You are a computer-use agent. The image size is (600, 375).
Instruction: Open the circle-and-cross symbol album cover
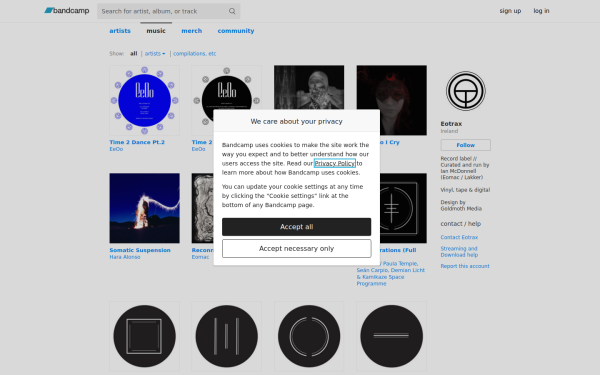pyautogui.click(x=403, y=208)
